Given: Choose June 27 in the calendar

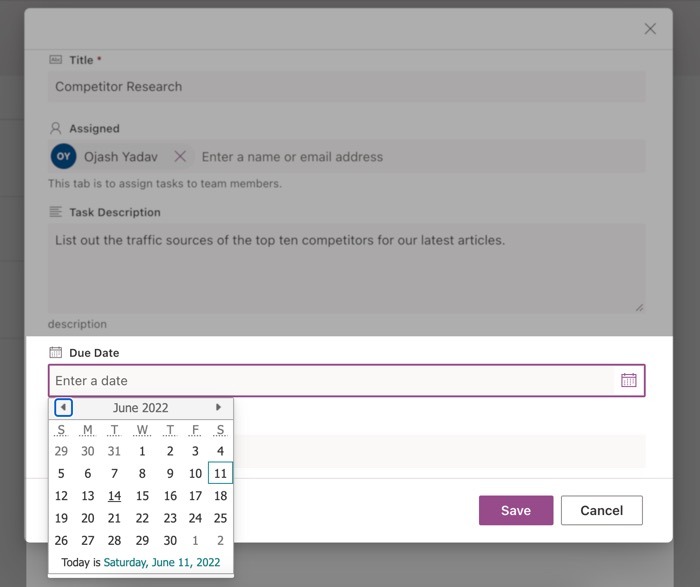Looking at the screenshot, I should [x=88, y=540].
